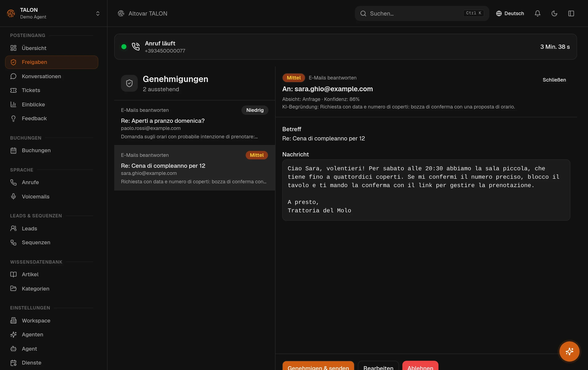Click the Tickets ticket icon

pos(13,90)
